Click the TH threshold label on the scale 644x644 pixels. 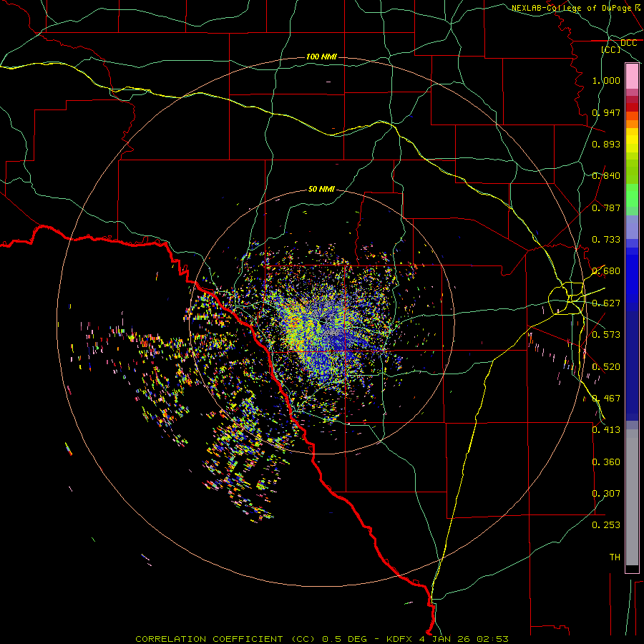tap(615, 557)
